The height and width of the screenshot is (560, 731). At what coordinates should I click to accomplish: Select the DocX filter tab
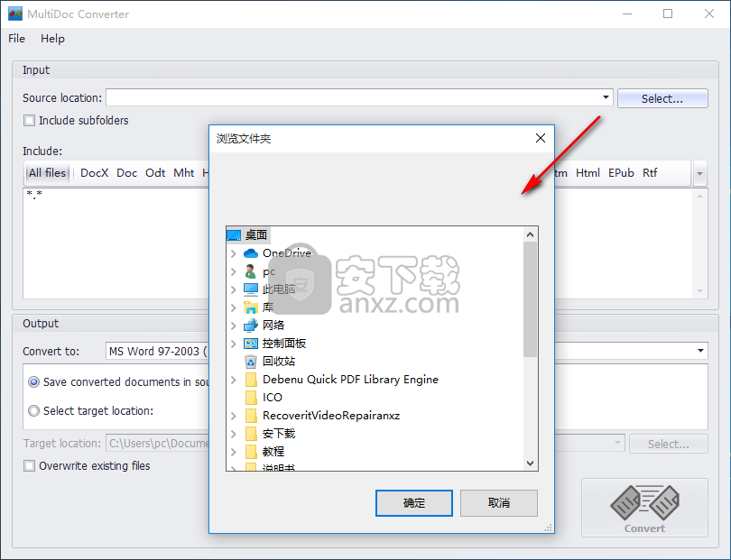click(94, 173)
